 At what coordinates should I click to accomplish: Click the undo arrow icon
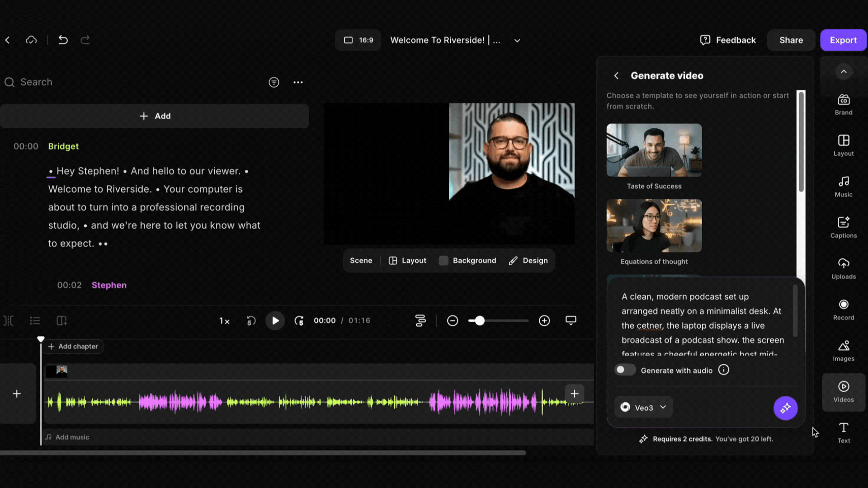tap(63, 40)
